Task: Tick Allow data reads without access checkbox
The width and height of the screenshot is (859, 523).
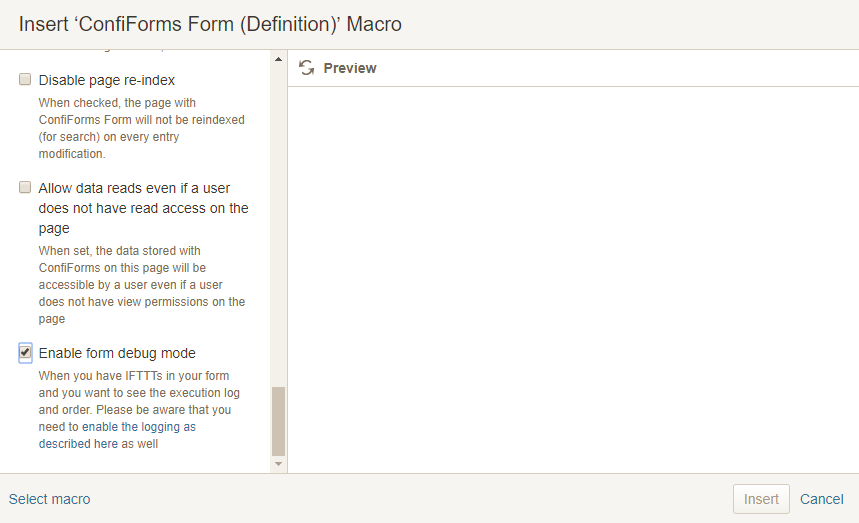Action: tap(25, 187)
